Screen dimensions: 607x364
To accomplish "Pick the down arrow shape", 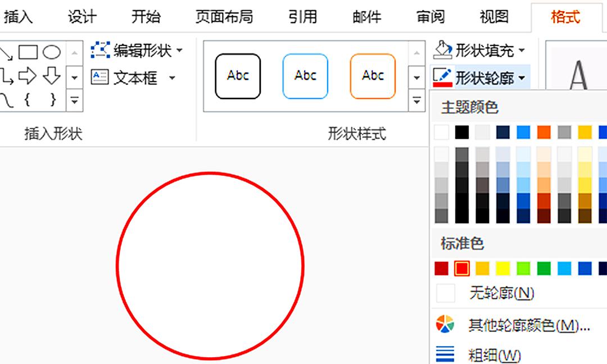I will [x=51, y=74].
